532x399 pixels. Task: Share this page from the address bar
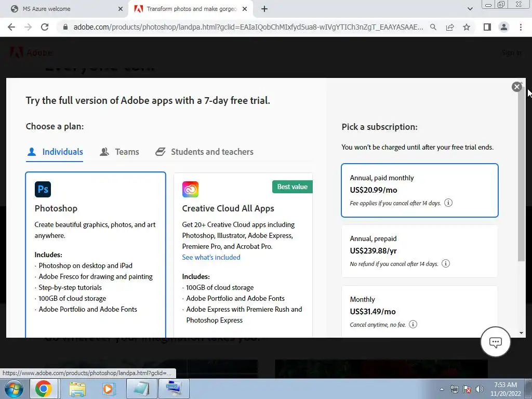pos(450,27)
